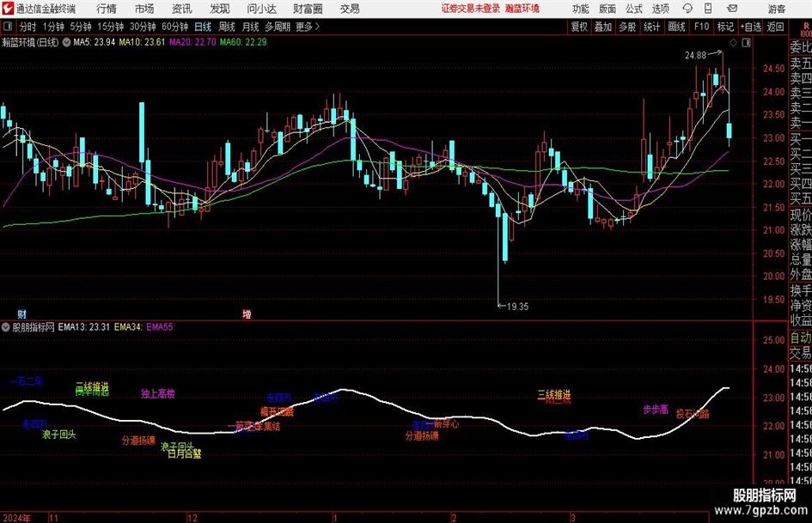Add stock with the +自选 button
The height and width of the screenshot is (523, 812).
click(750, 27)
